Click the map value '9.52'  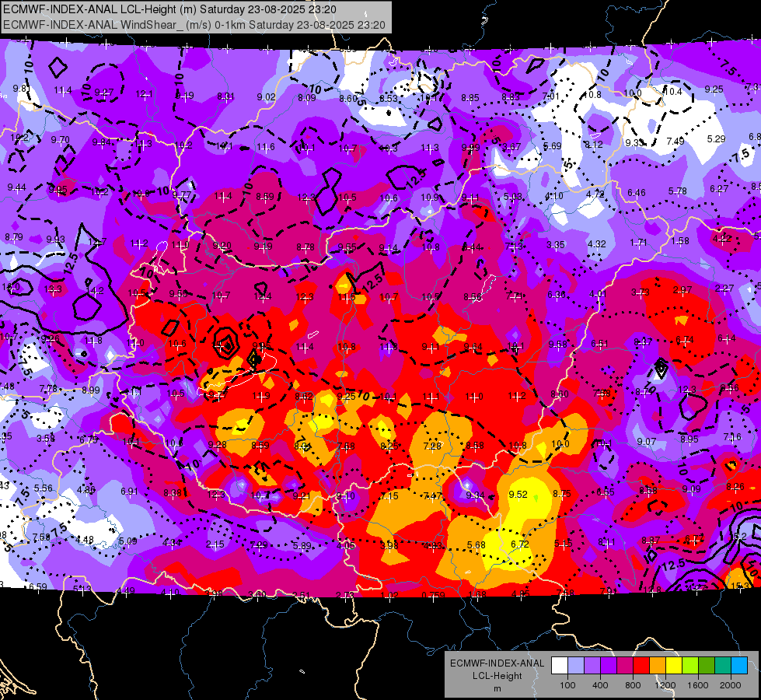[x=518, y=495]
